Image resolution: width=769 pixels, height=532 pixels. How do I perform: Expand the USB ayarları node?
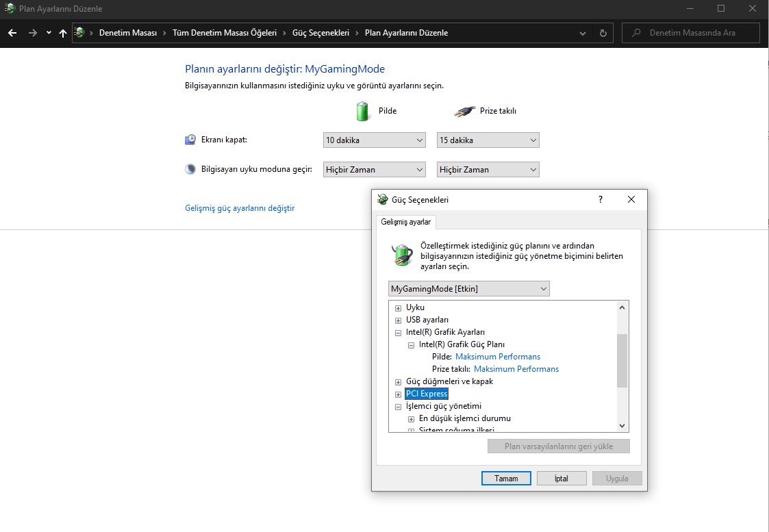398,320
